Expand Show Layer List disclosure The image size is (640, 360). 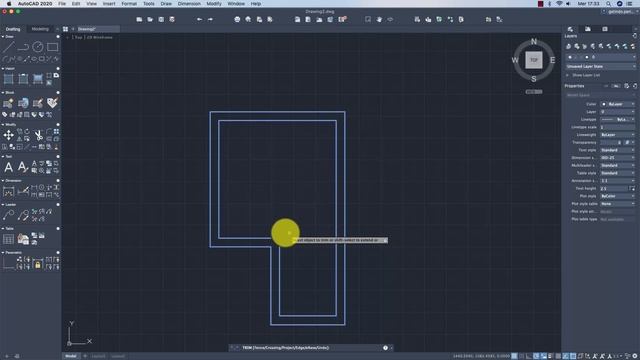[567, 75]
